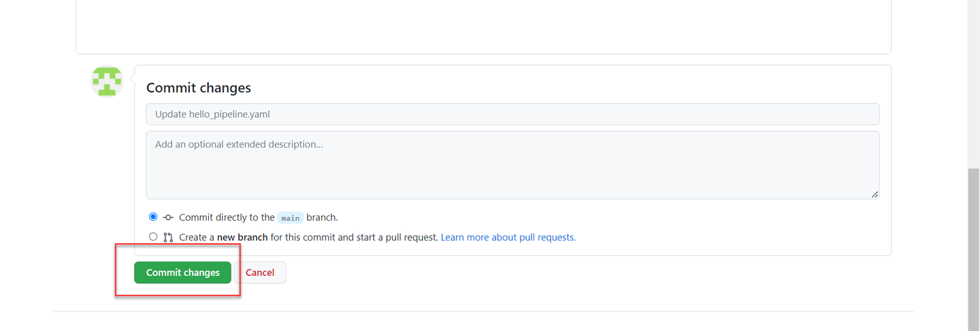Click the 'main' branch label
Screen dimensions: 980x331
(291, 218)
